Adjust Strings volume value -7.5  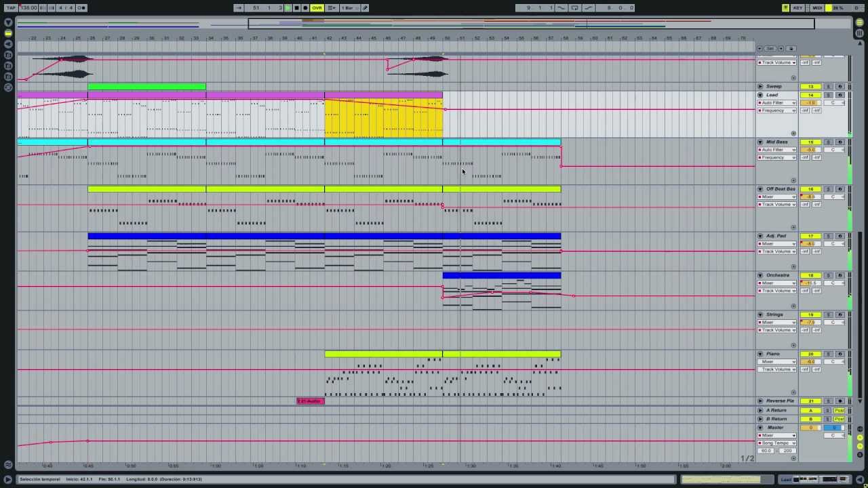click(x=810, y=323)
